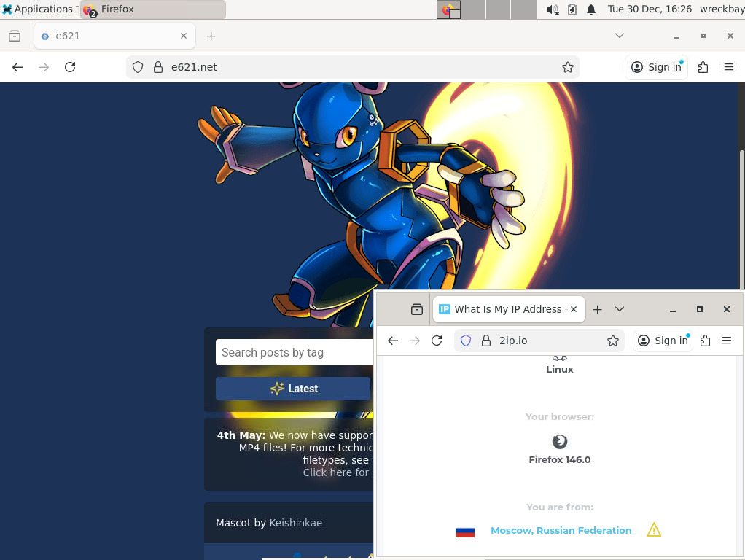Click the e621 page vertical scrollbar
This screenshot has height=560, width=745.
coord(742,219)
